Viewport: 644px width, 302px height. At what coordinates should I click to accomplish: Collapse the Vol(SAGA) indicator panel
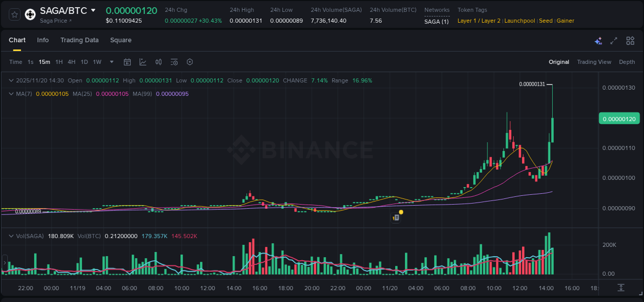point(10,236)
